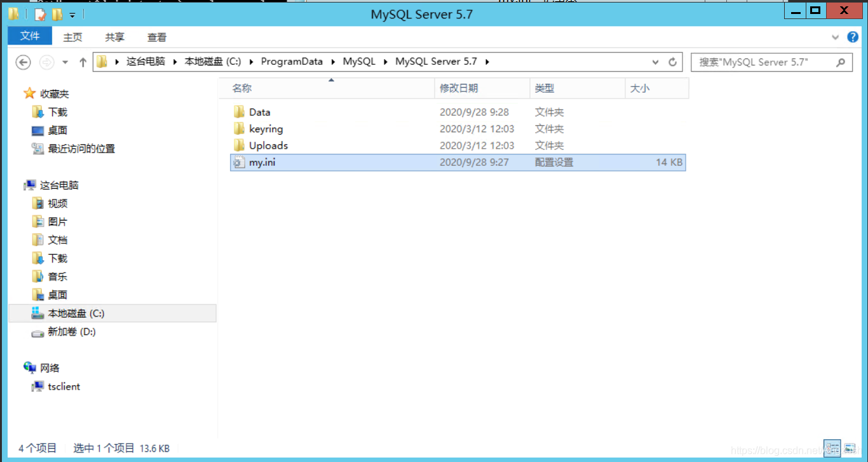Sort by the 修改日期 column header
The width and height of the screenshot is (868, 462).
pyautogui.click(x=482, y=88)
